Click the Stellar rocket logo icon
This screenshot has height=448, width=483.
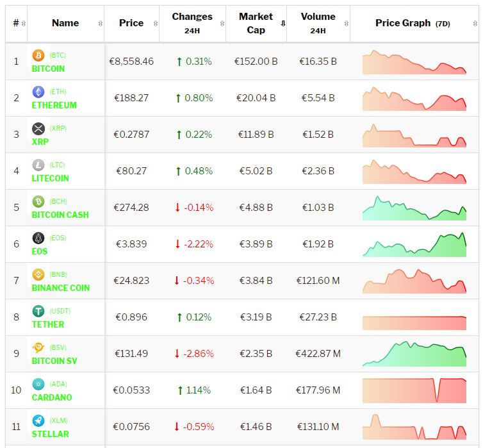coord(38,421)
